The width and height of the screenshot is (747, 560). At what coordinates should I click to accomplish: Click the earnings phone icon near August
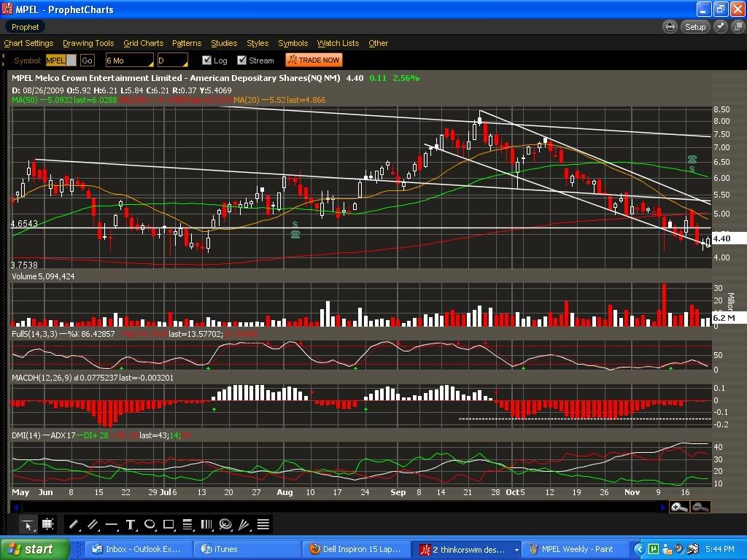coord(295,234)
